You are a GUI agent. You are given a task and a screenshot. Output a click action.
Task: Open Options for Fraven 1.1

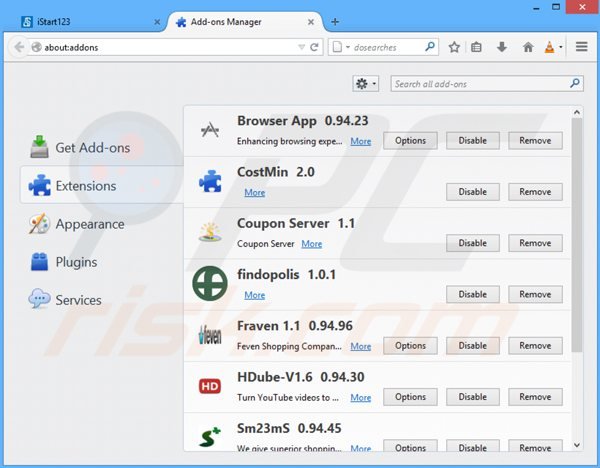point(410,346)
